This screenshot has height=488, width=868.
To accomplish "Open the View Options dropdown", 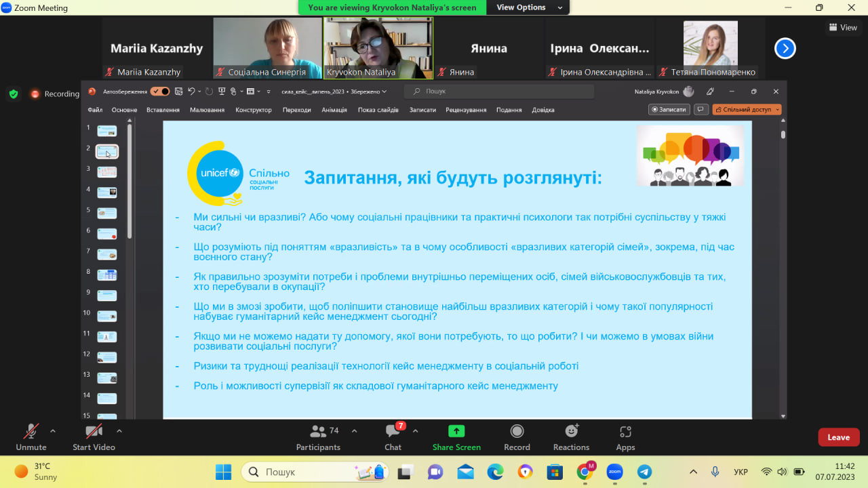I will coord(529,7).
